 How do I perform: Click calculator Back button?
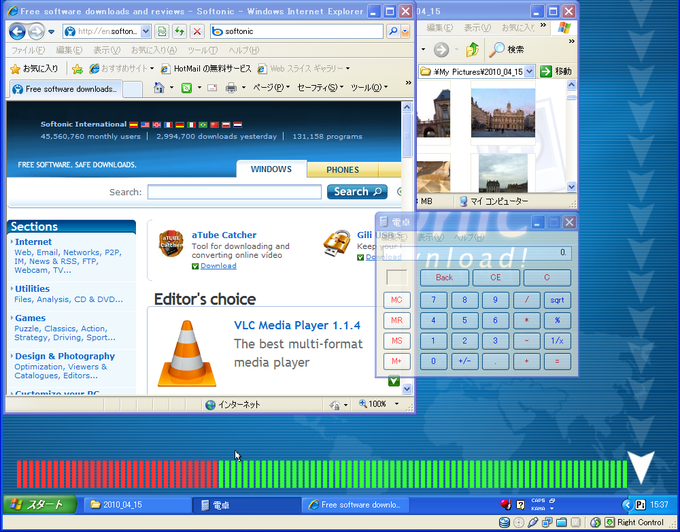(444, 277)
